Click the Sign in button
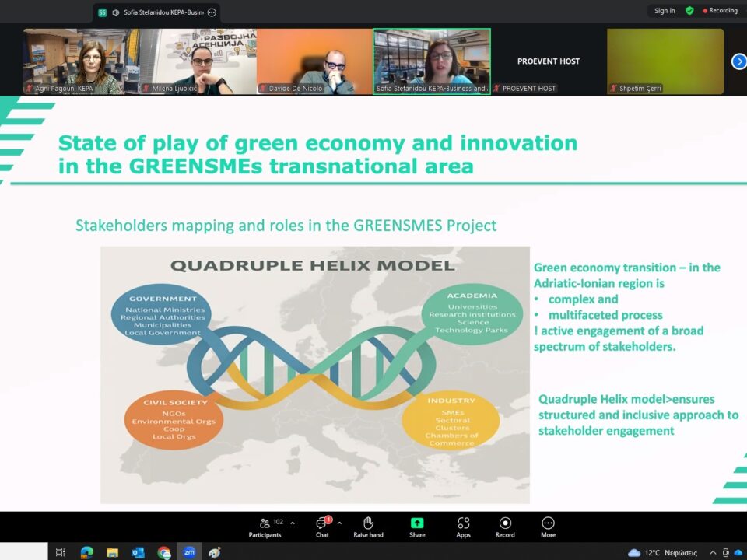 (x=665, y=11)
